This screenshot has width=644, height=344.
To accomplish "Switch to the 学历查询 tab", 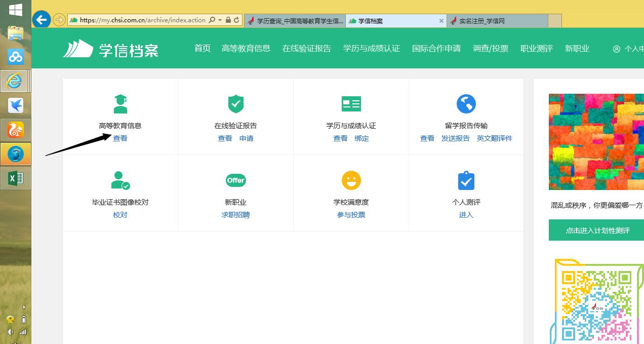I will [x=295, y=21].
